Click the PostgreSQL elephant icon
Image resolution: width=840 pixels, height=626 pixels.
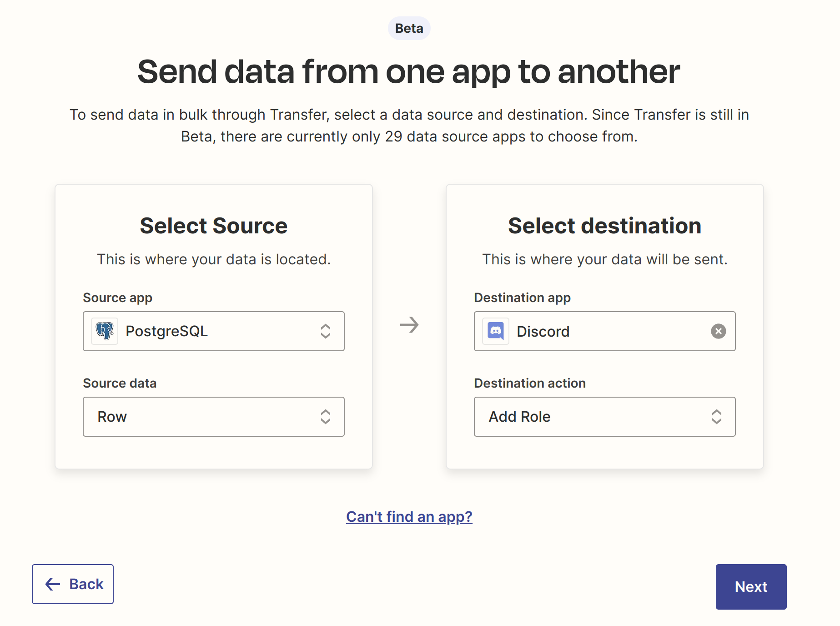105,331
